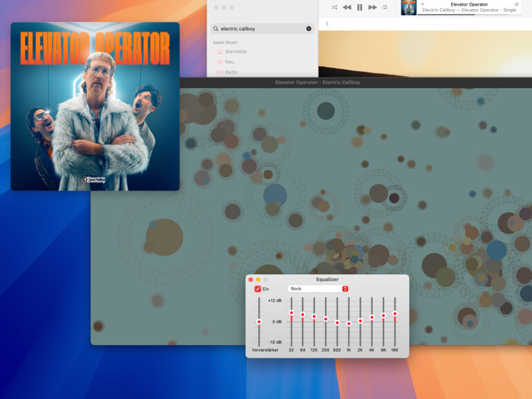The width and height of the screenshot is (532, 399).
Task: Click the Vorverstärker preamp slider
Action: click(259, 322)
